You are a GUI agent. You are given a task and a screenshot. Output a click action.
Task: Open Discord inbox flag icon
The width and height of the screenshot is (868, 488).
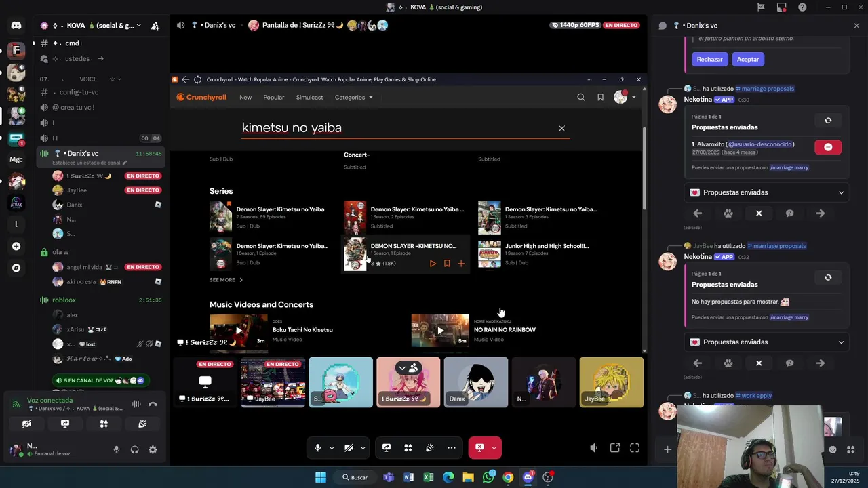(761, 7)
